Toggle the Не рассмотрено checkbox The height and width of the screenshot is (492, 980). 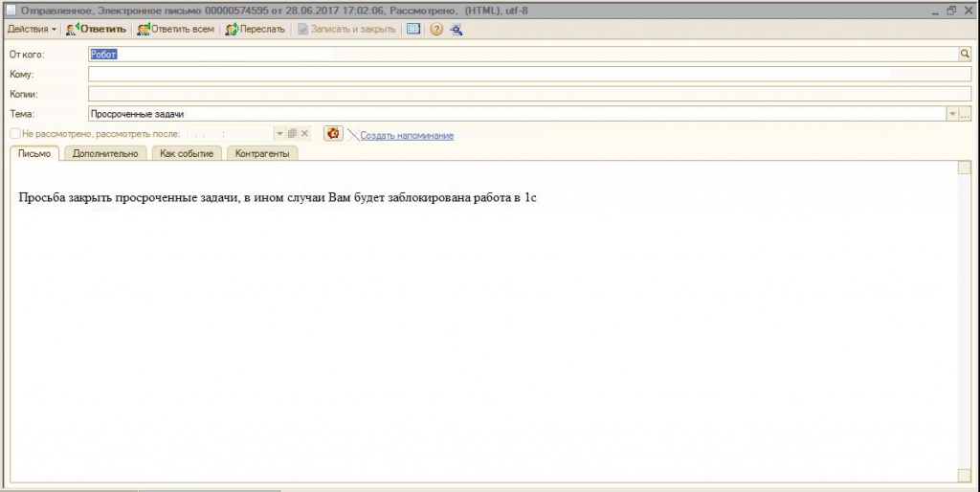click(15, 134)
